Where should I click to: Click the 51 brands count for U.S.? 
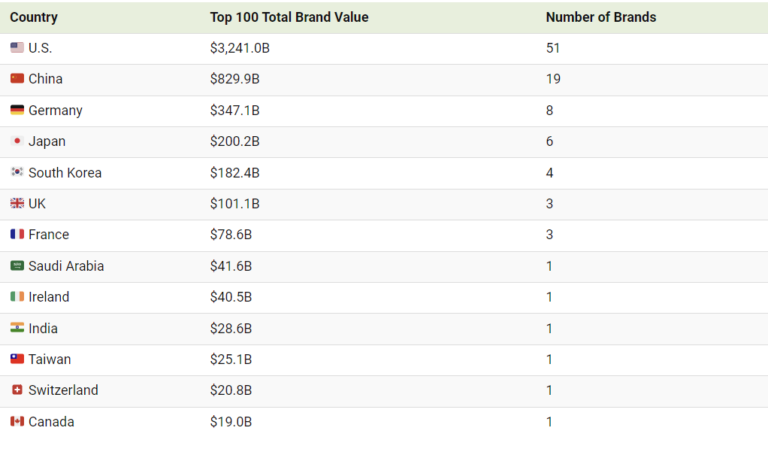tap(553, 48)
